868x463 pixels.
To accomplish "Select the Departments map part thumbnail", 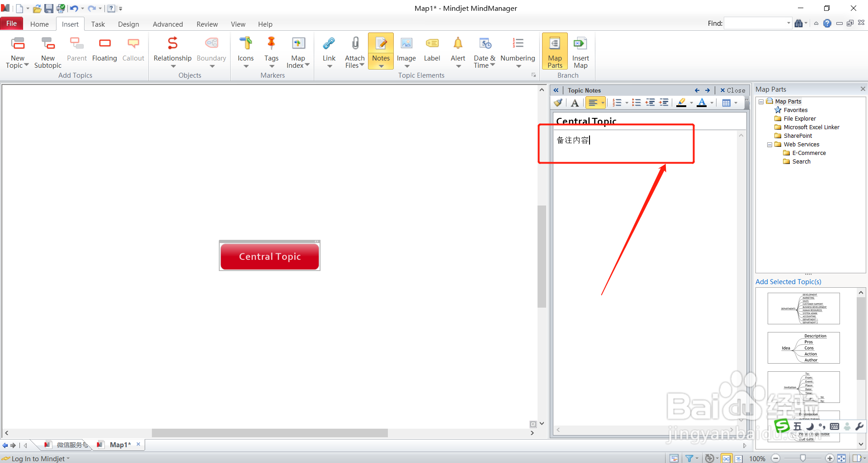I will (803, 309).
